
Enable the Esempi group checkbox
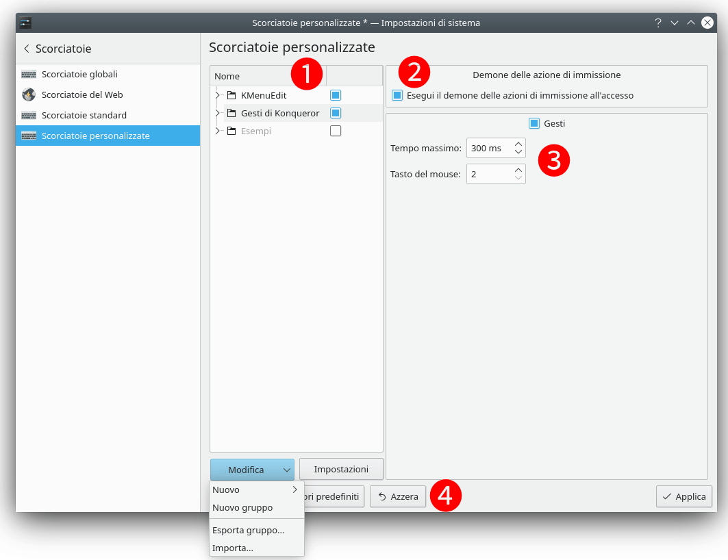[336, 131]
